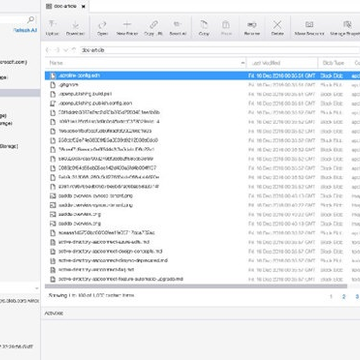This screenshot has width=360, height=360.
Task: Click the doc-article address path field
Action: pyautogui.click(x=220, y=50)
